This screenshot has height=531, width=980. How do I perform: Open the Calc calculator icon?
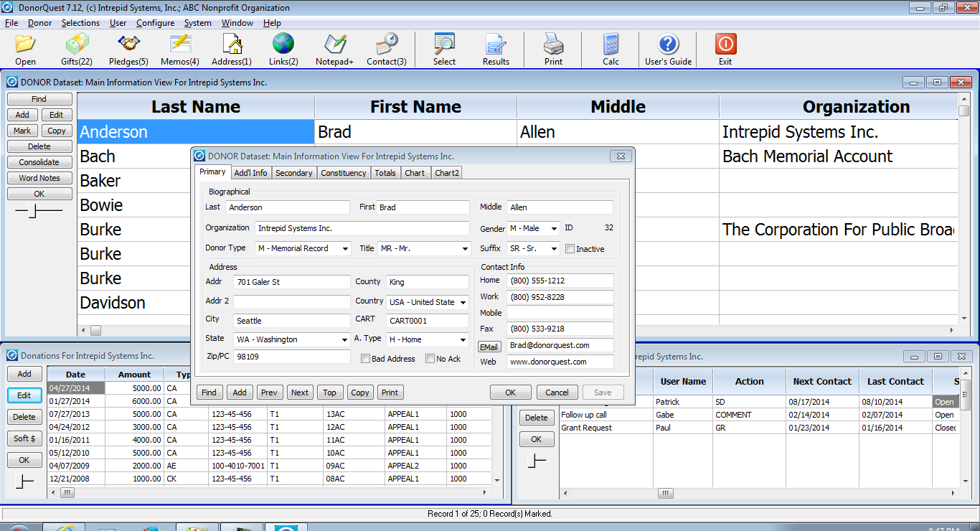[611, 44]
